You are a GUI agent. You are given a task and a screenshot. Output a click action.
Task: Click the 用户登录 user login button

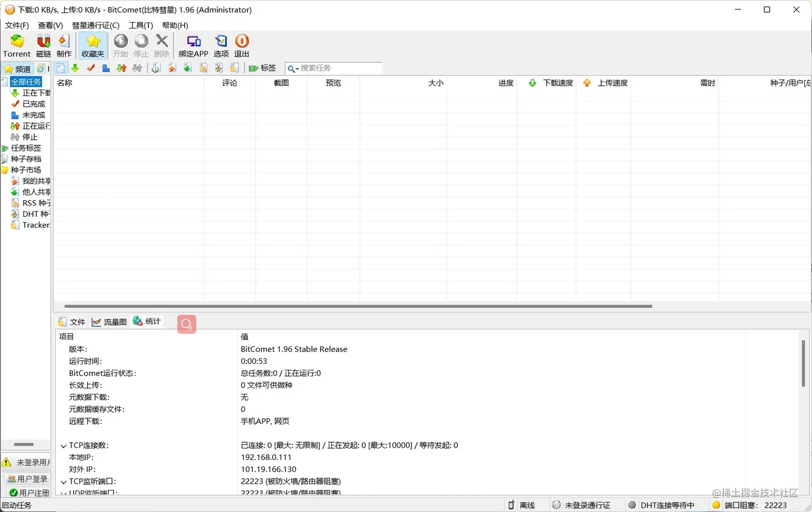[x=27, y=479]
